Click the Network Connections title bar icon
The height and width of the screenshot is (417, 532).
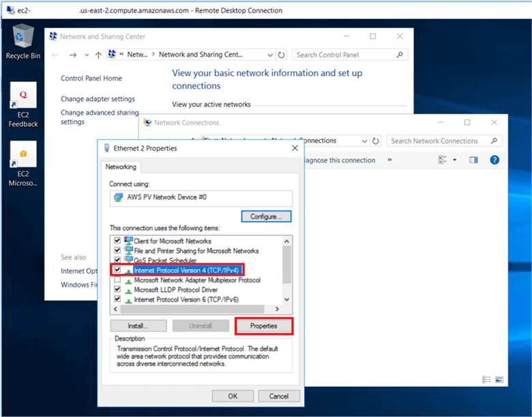tap(147, 122)
